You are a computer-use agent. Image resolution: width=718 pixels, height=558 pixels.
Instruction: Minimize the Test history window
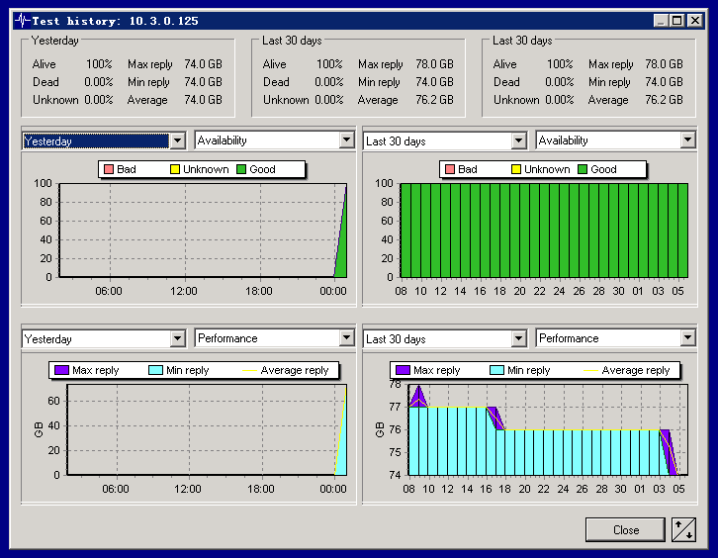click(x=660, y=21)
